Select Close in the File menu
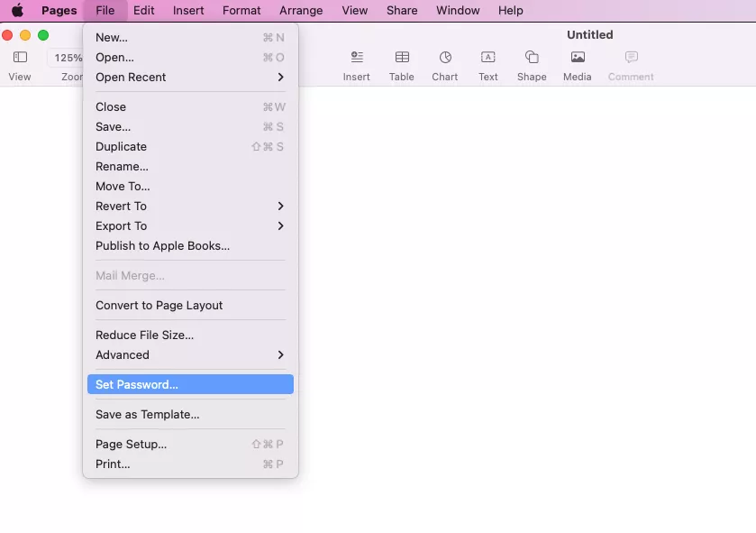 tap(190, 106)
